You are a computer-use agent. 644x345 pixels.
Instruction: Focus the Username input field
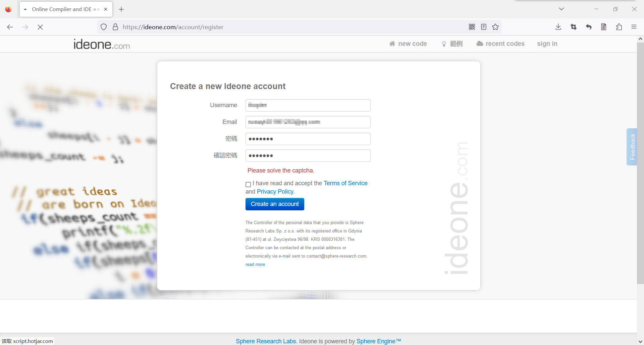pyautogui.click(x=308, y=105)
